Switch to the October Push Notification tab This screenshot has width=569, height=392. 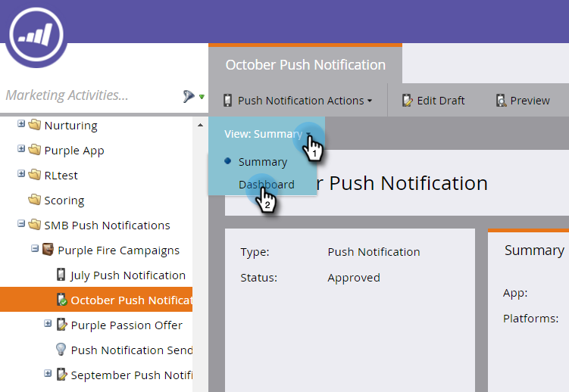[x=305, y=65]
